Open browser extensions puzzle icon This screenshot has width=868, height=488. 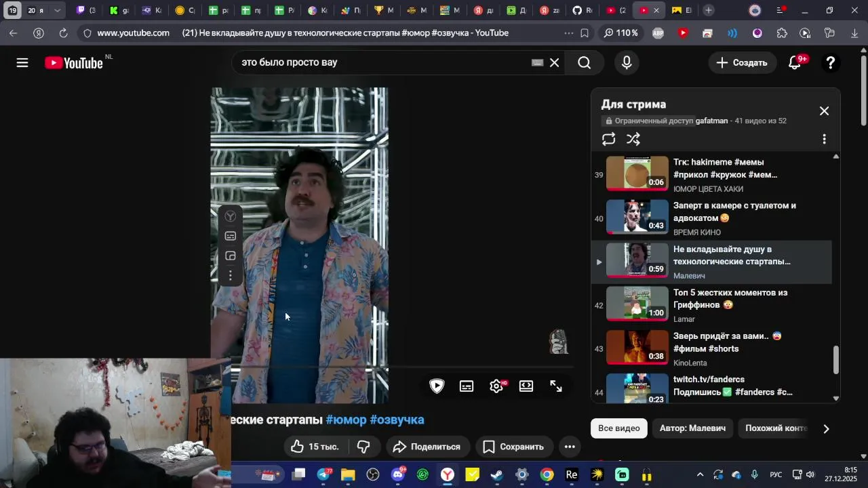point(782,33)
